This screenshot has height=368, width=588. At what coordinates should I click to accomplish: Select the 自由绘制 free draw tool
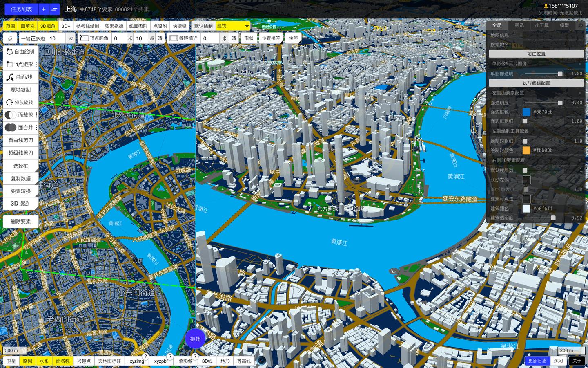tap(20, 52)
